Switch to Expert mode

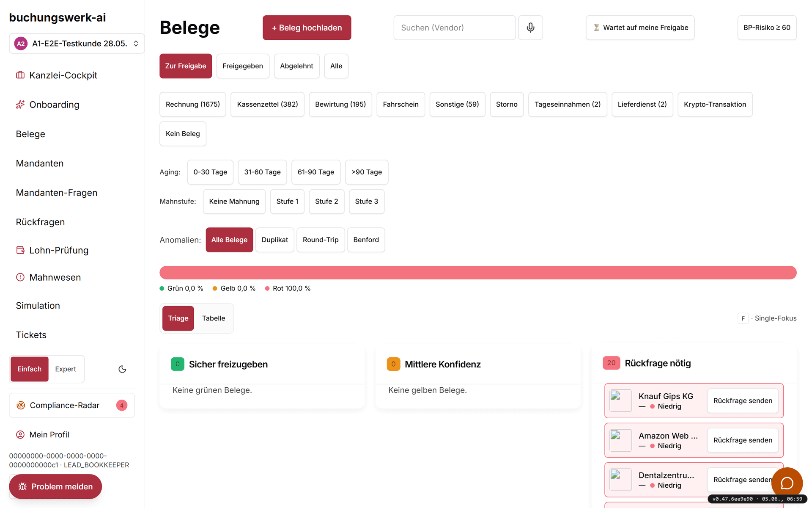tap(66, 369)
